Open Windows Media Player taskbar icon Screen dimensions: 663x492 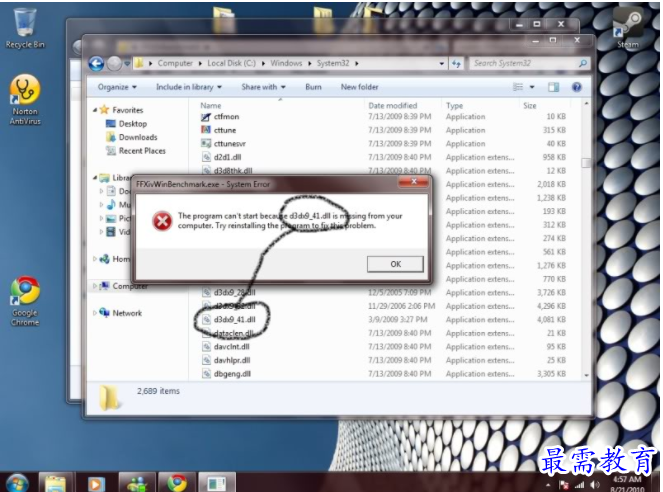point(96,483)
